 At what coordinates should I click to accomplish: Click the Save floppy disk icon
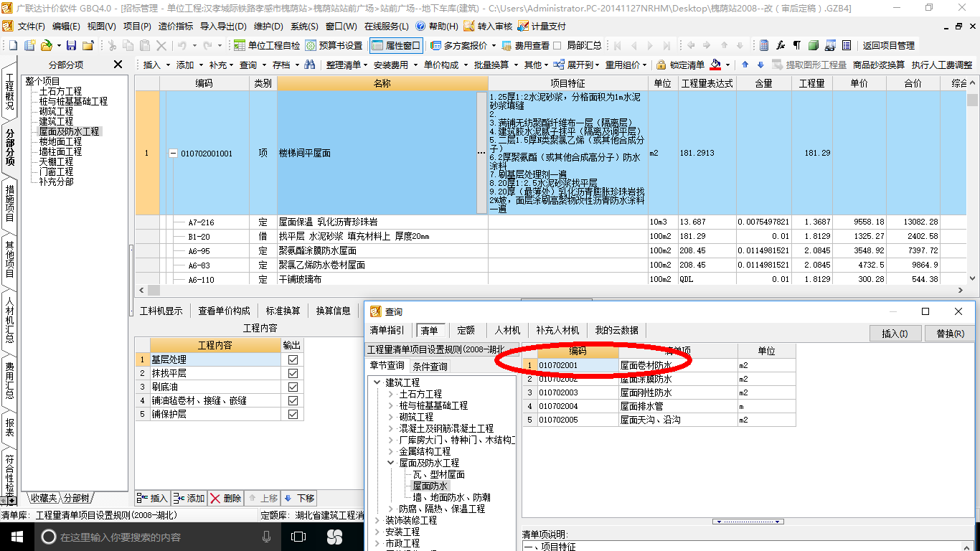point(71,45)
